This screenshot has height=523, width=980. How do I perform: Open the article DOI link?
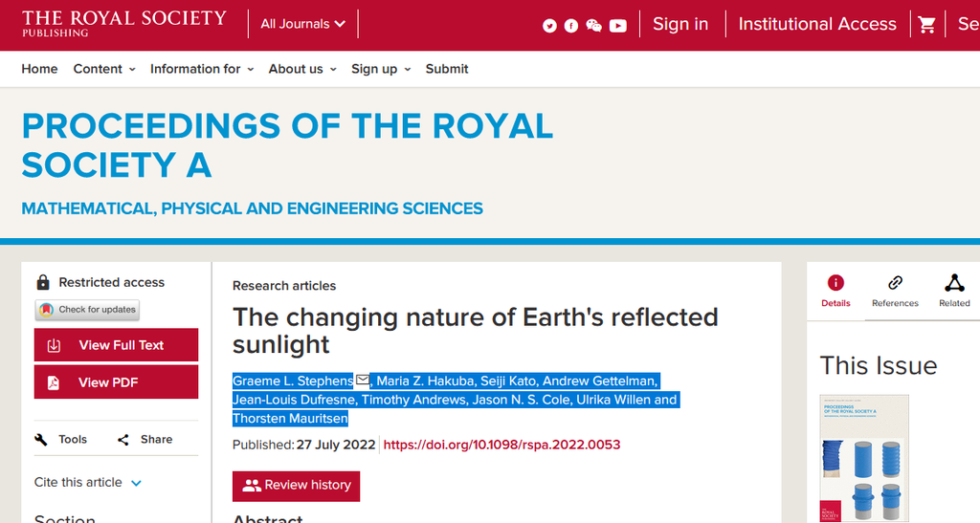pos(501,445)
